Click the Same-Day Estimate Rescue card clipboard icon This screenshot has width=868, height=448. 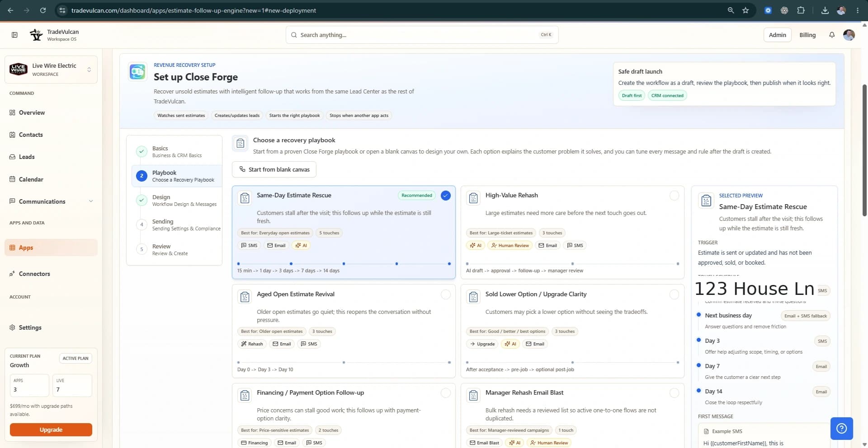(x=245, y=198)
